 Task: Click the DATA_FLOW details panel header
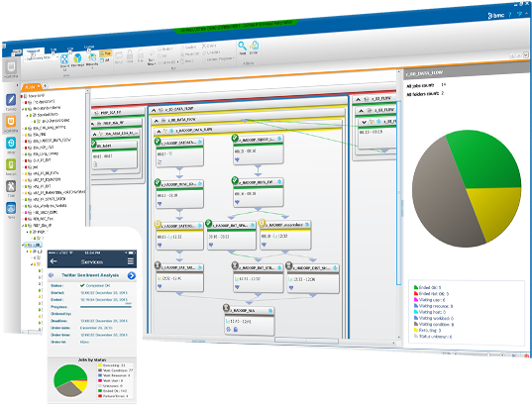click(467, 72)
